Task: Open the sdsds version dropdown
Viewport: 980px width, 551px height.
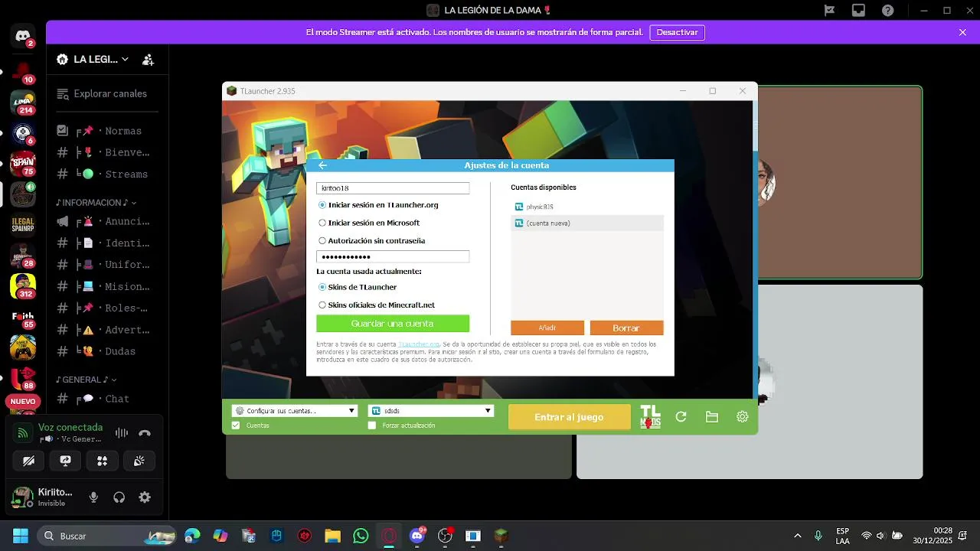Action: point(431,411)
